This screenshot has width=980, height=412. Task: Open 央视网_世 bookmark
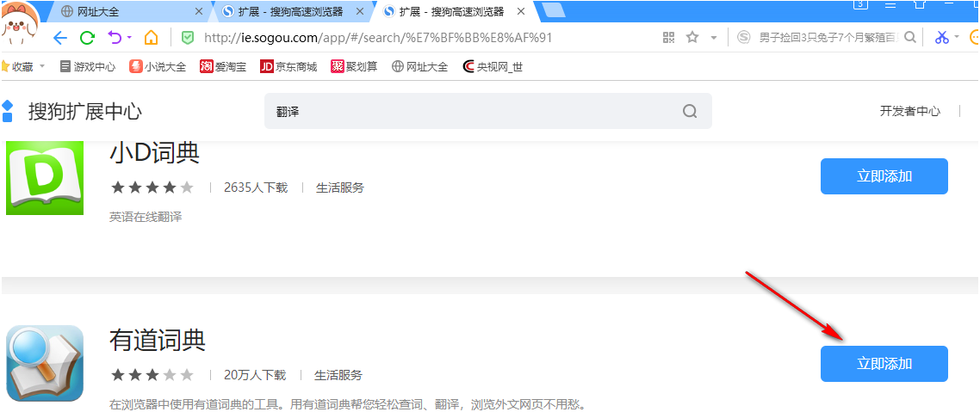(493, 67)
